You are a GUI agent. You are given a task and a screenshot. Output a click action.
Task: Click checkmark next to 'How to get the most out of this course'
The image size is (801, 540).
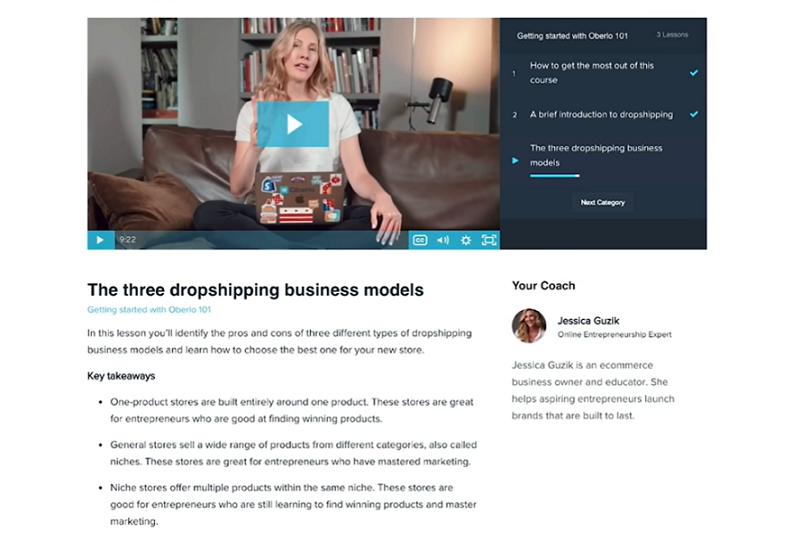coord(694,73)
